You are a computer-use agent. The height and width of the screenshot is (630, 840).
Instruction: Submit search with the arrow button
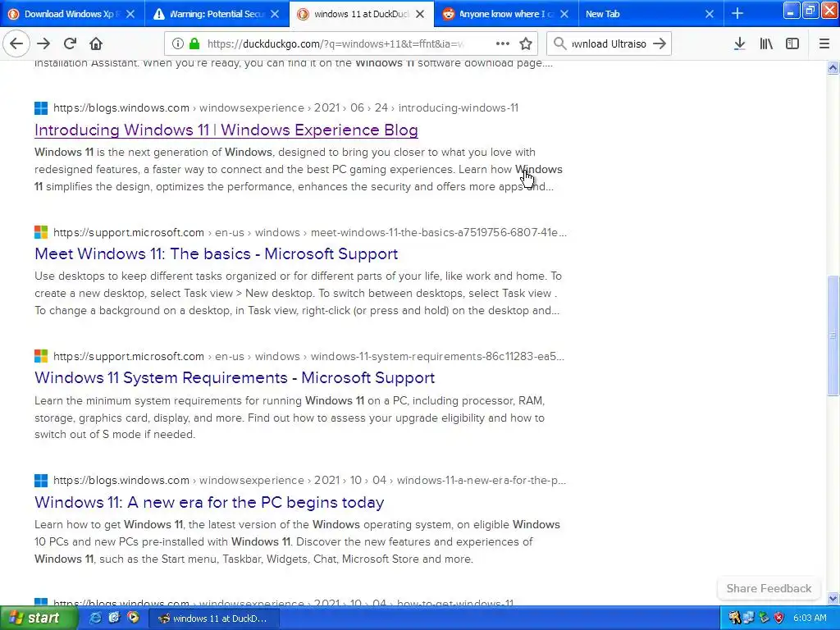660,44
